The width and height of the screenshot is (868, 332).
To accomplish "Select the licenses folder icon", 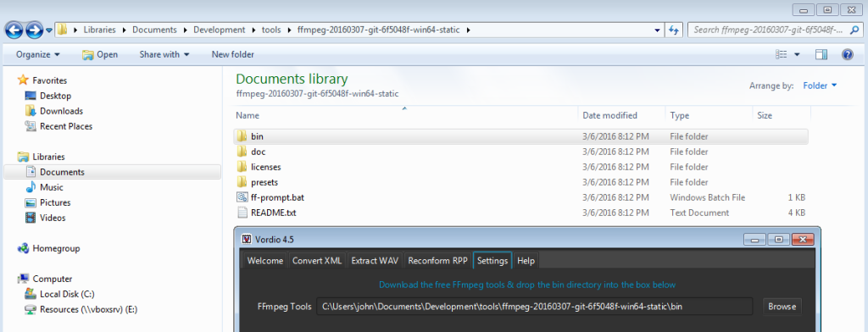I will (x=242, y=167).
